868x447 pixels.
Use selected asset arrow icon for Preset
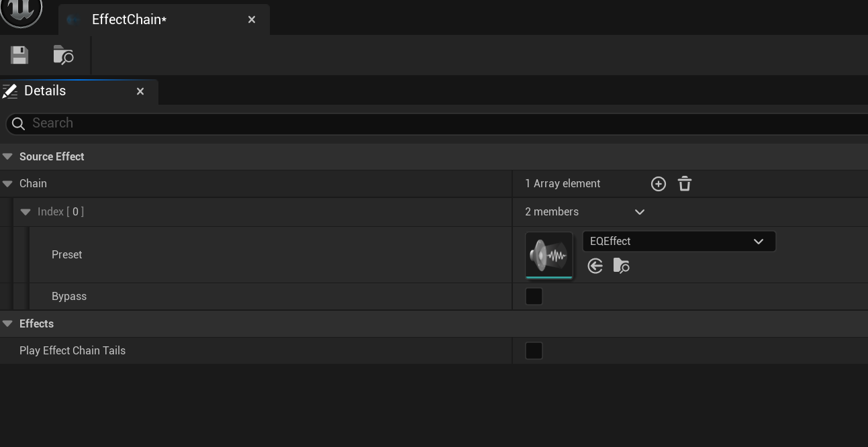click(595, 266)
